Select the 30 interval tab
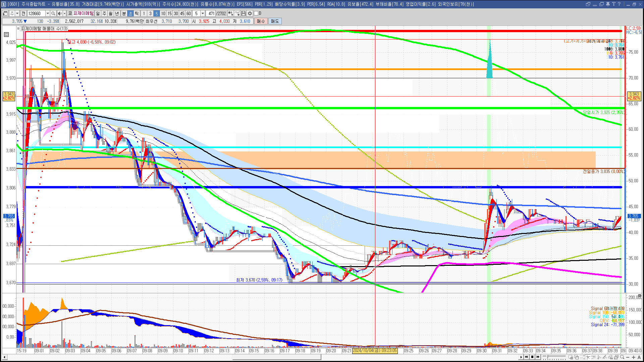This screenshot has height=362, width=644. click(x=176, y=13)
